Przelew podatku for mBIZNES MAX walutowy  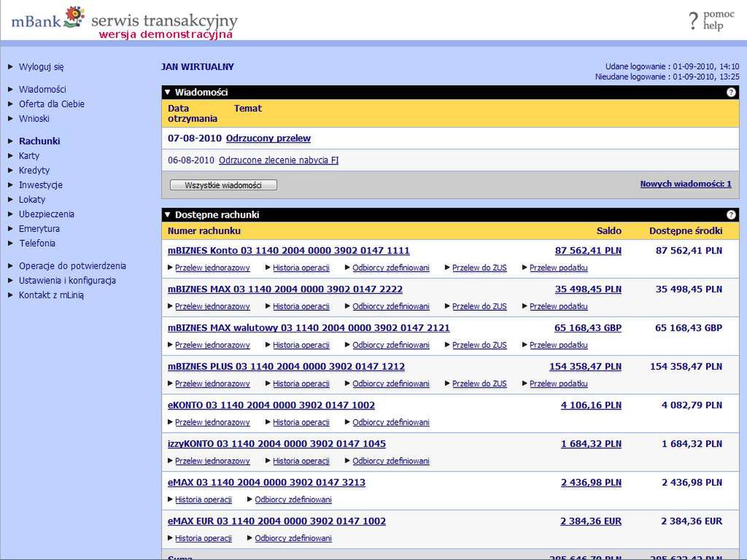[x=558, y=345]
